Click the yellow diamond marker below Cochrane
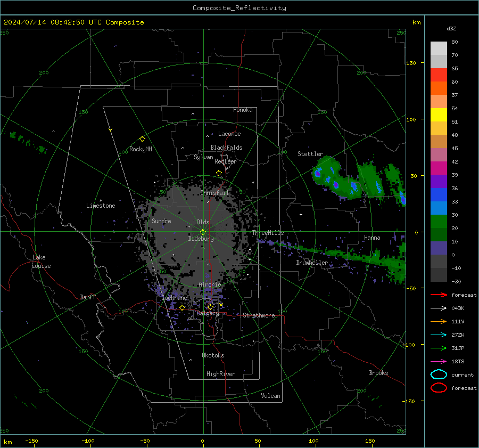The height and width of the screenshot is (448, 479). (182, 308)
